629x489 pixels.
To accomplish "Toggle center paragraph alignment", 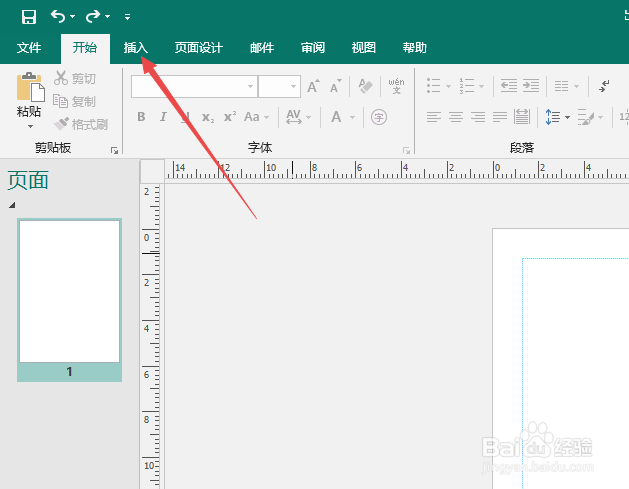I will [456, 117].
